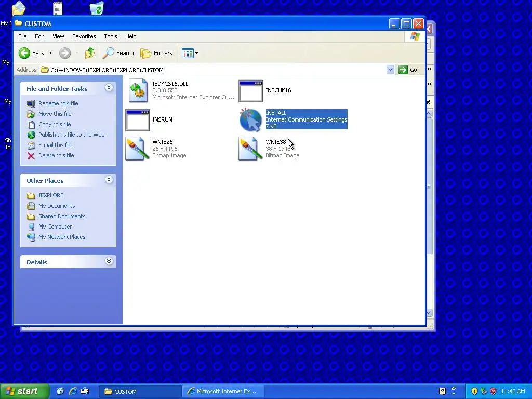Click the Windows flag logo in toolbar

415,36
